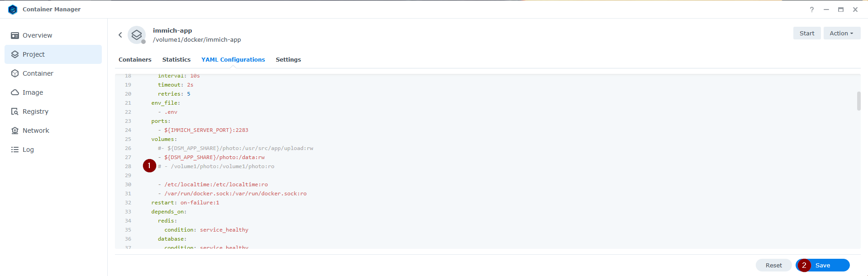Go back using the left chevron arrow

point(120,35)
